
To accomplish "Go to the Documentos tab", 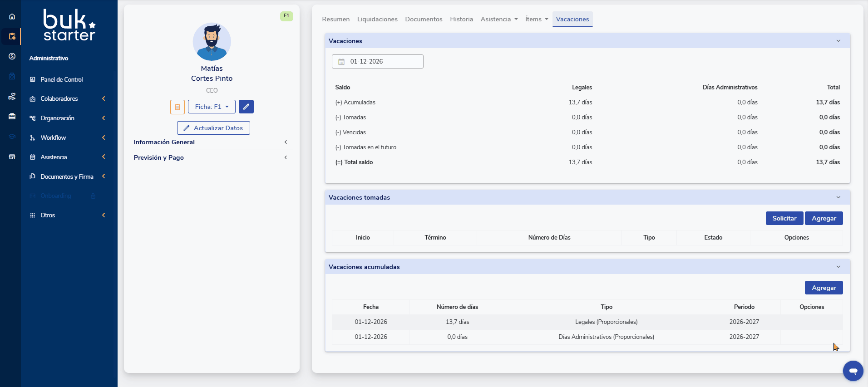I will (424, 19).
